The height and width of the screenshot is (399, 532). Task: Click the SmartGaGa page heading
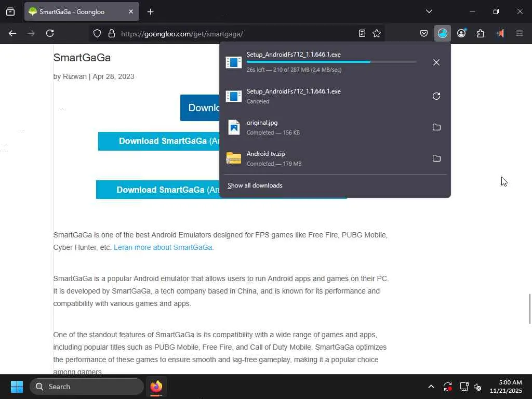click(x=82, y=58)
